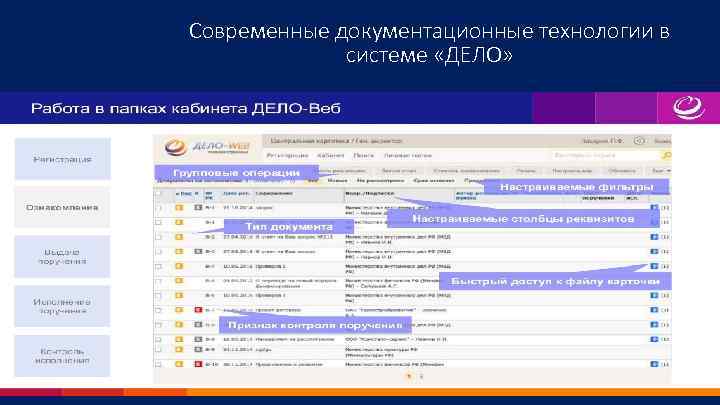The width and height of the screenshot is (720, 405).
Task: Open file icon in "Предложения о развитии" row
Action: point(654,364)
